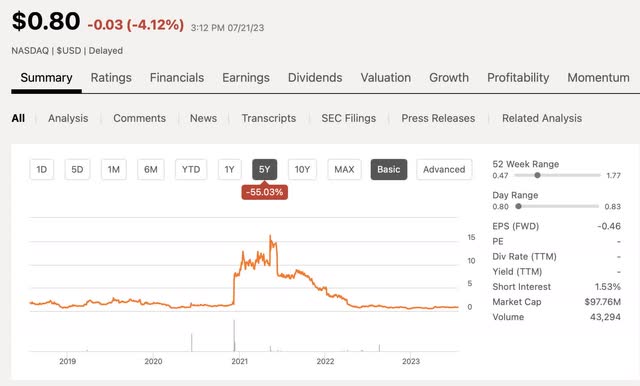
Task: View Press Releases
Action: (438, 118)
